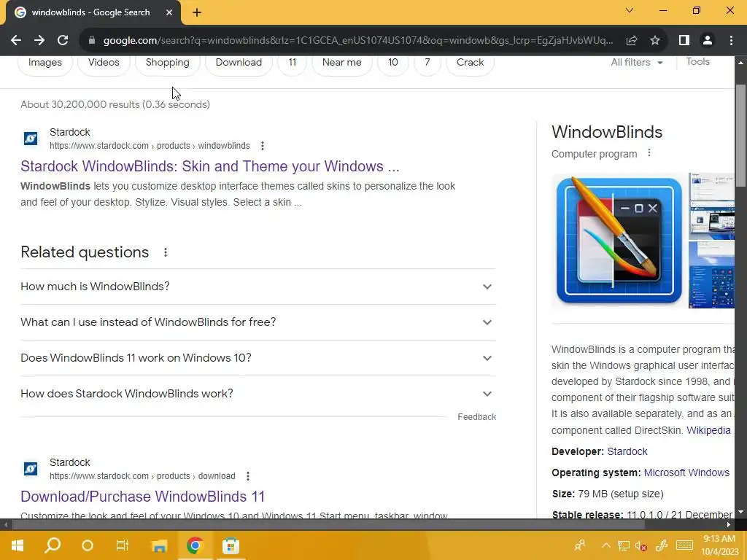Expand How does Stardock WindowBlinds work

[258, 394]
